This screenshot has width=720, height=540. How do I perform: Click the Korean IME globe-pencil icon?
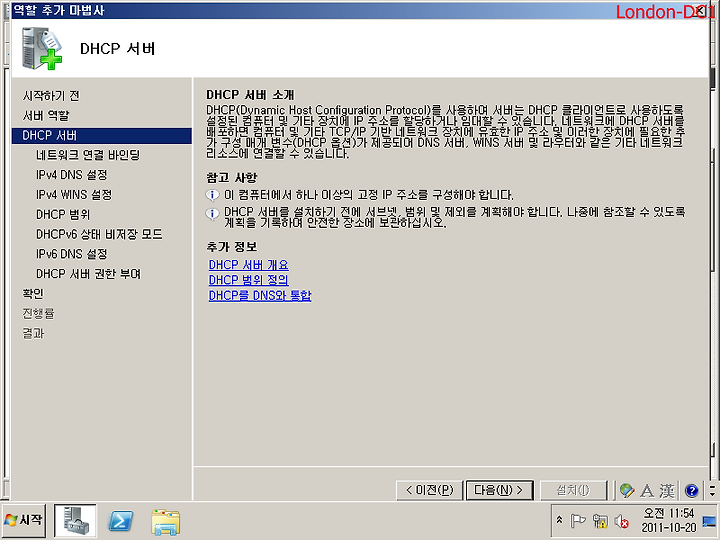pos(627,490)
